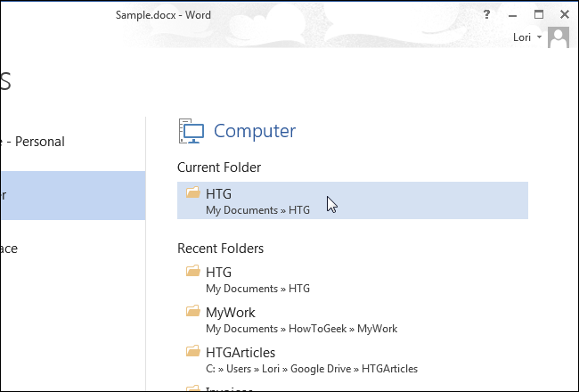Click the folder icon beside Current Folder HTG

click(193, 192)
